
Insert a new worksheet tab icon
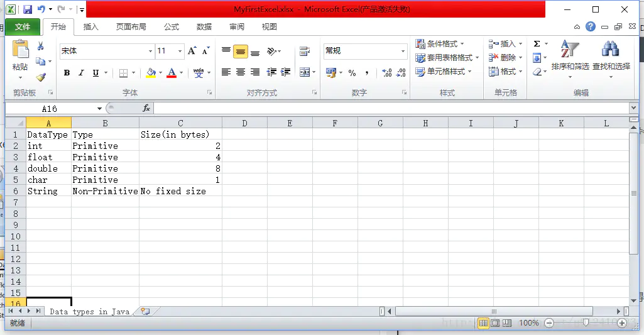coord(145,311)
